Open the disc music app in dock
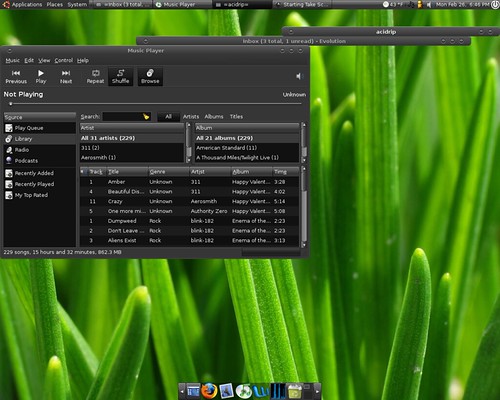Viewport: 500px width, 400px height. [243, 391]
